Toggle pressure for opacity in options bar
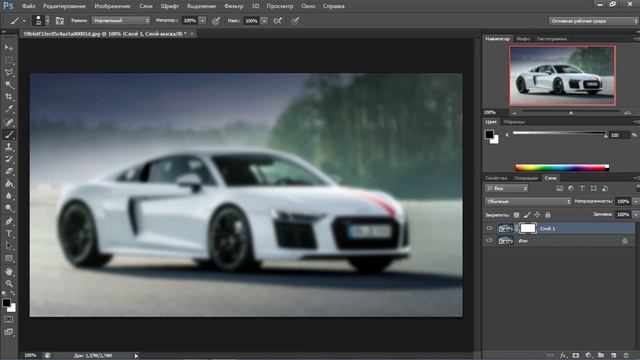640x360 pixels. coord(216,20)
